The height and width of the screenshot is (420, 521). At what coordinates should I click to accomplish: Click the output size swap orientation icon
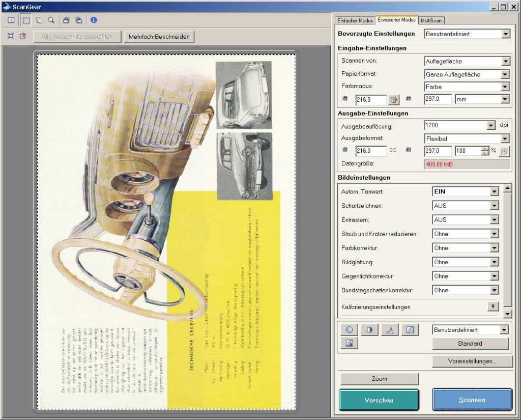coord(504,151)
